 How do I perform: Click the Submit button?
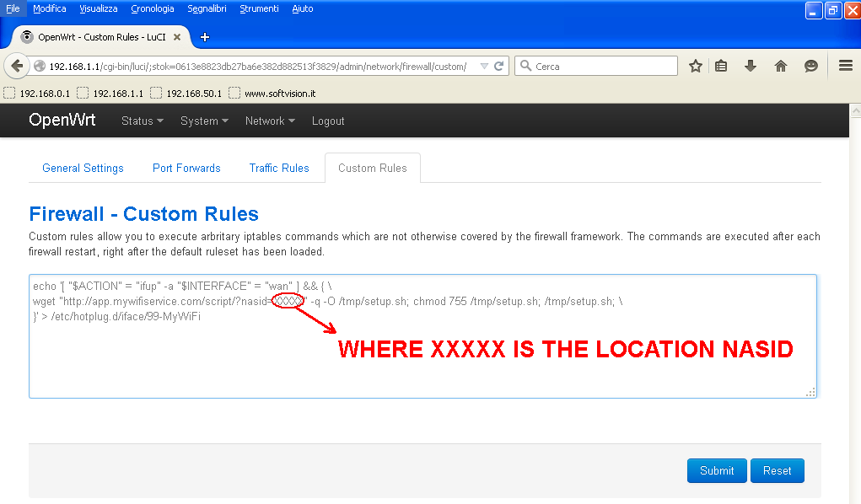click(717, 470)
